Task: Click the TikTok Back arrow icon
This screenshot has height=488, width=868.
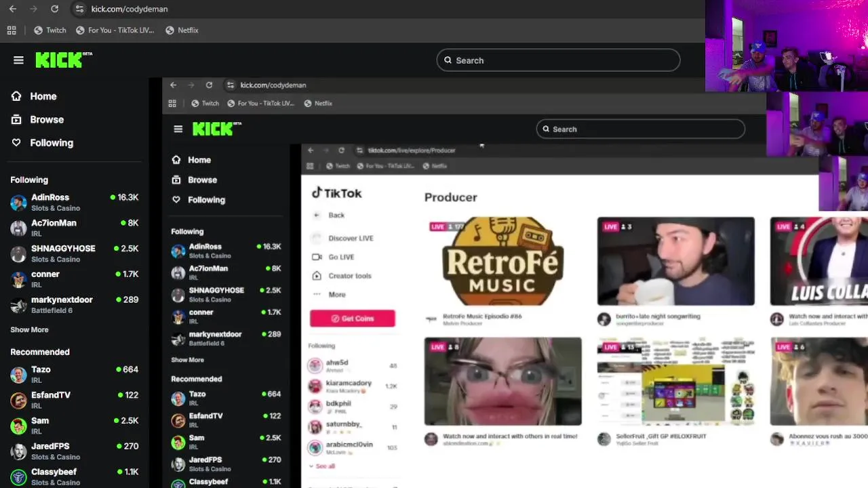Action: coord(316,215)
